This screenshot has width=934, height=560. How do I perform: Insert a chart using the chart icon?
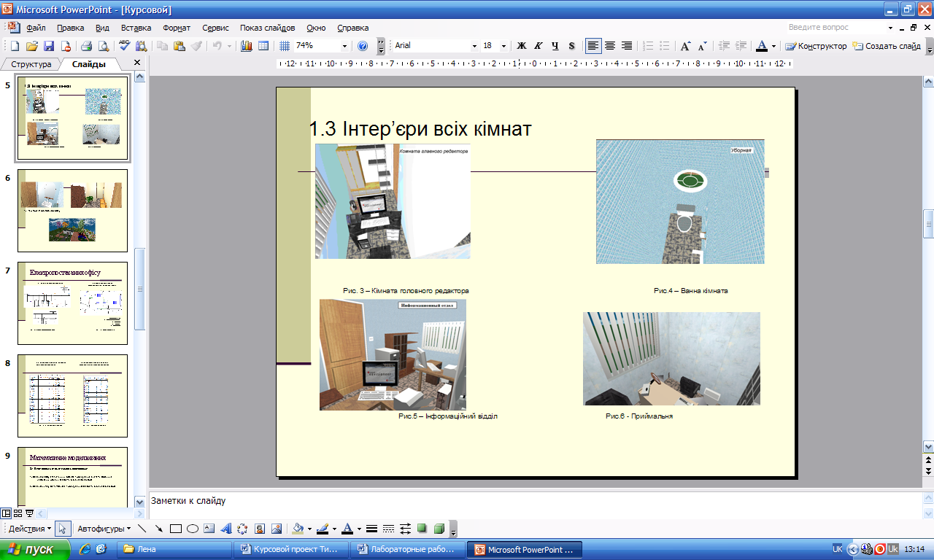(246, 46)
